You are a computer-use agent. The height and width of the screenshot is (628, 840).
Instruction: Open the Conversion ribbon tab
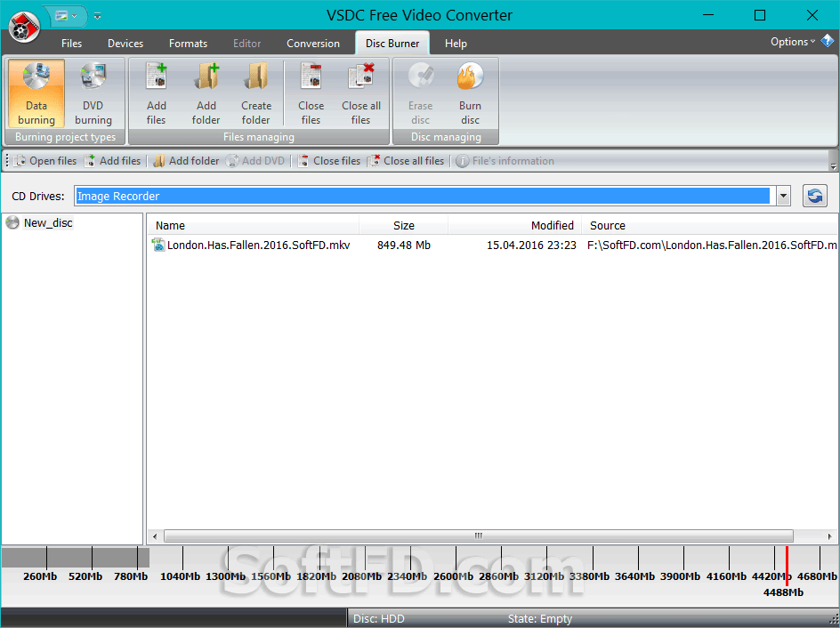313,44
